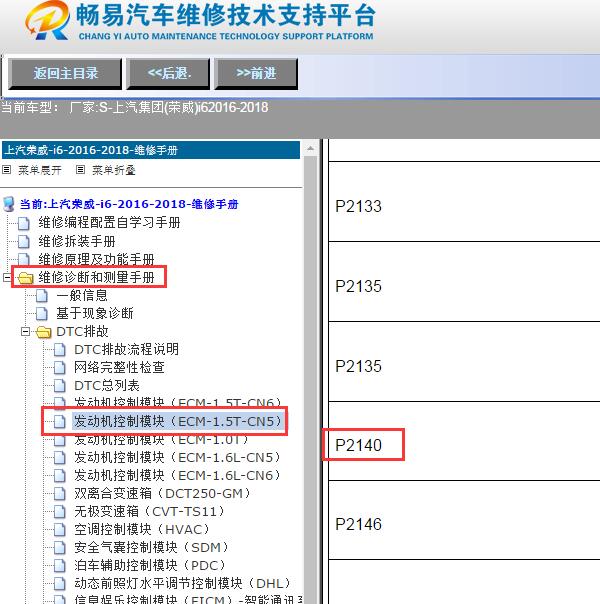The image size is (600, 604).
Task: Collapse the DTC排故 tree node
Action: 25,331
